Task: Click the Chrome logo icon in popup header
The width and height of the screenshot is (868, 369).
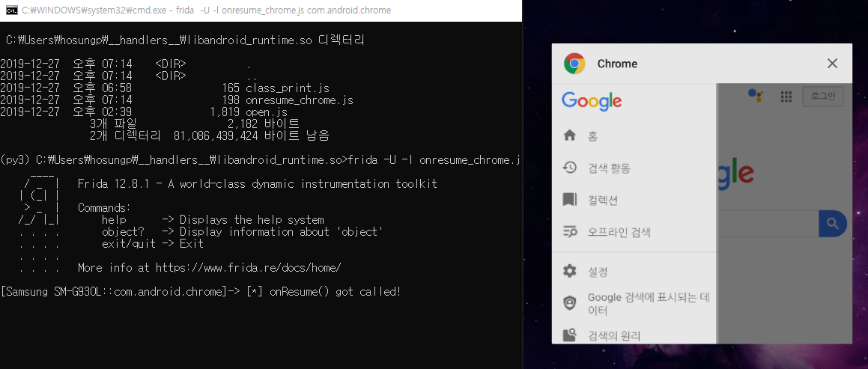Action: click(574, 64)
